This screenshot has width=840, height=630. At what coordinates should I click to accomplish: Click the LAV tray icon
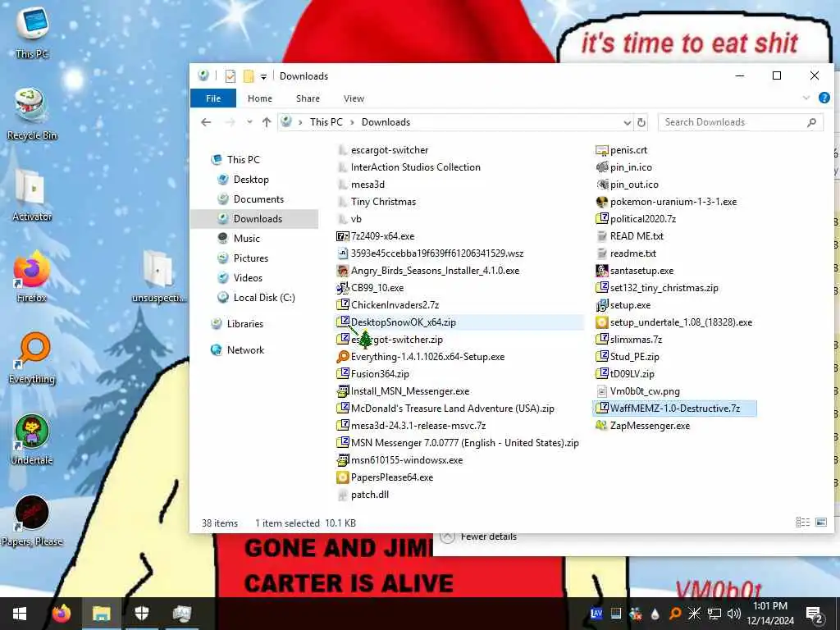596,614
